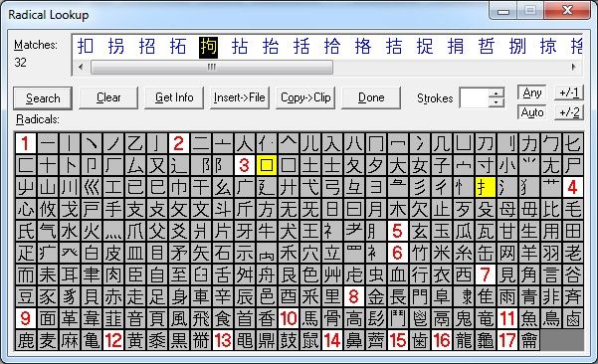Select the 心 heart radical
This screenshot has height=364, width=598.
26,209
